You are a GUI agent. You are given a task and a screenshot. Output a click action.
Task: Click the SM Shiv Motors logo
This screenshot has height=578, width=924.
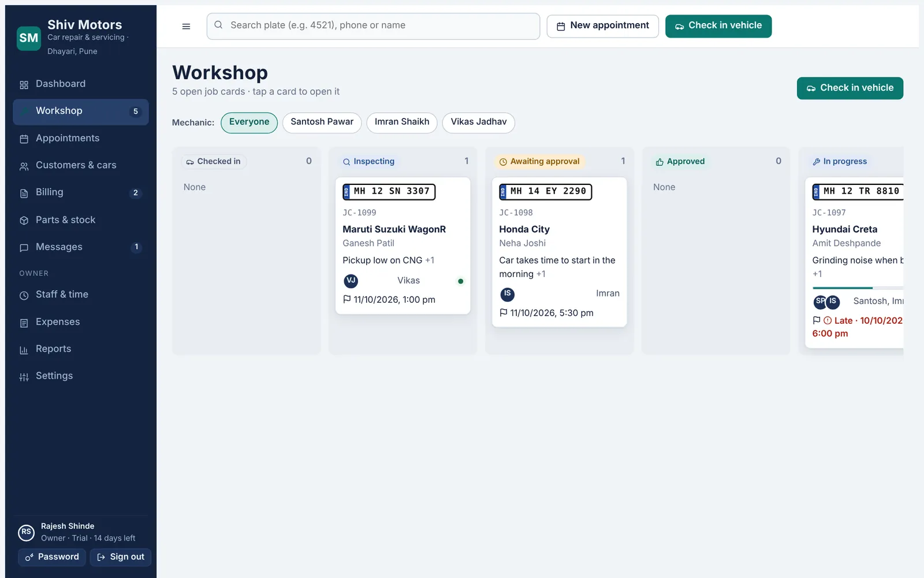29,38
